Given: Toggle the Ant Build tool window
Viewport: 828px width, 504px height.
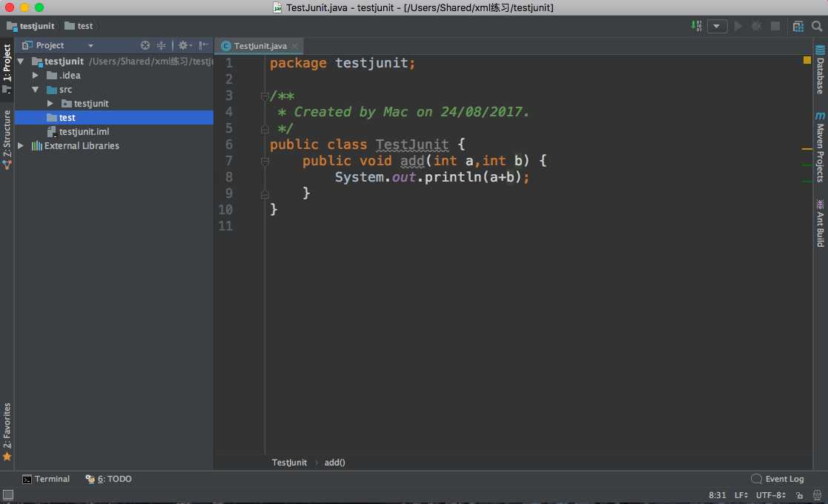Looking at the screenshot, I should point(820,223).
